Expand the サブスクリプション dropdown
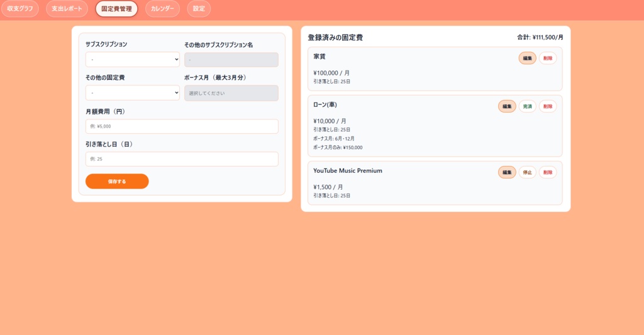Viewport: 644px width, 335px height. point(133,60)
